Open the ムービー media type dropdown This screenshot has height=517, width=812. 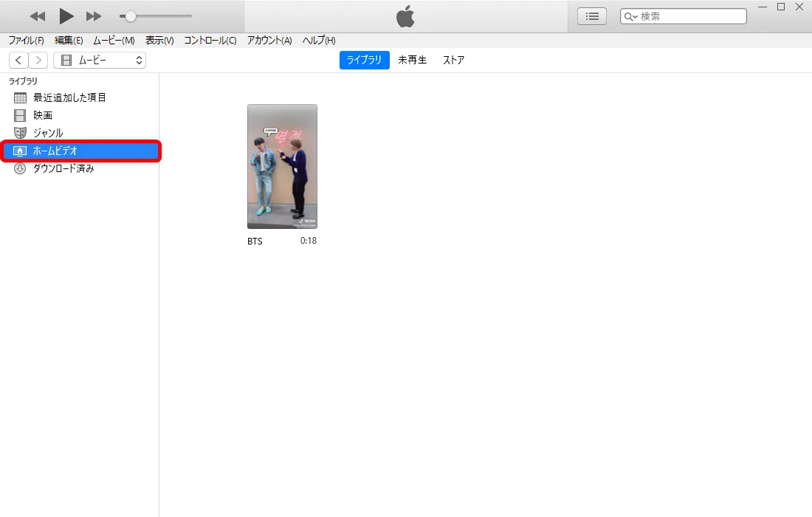(x=100, y=60)
